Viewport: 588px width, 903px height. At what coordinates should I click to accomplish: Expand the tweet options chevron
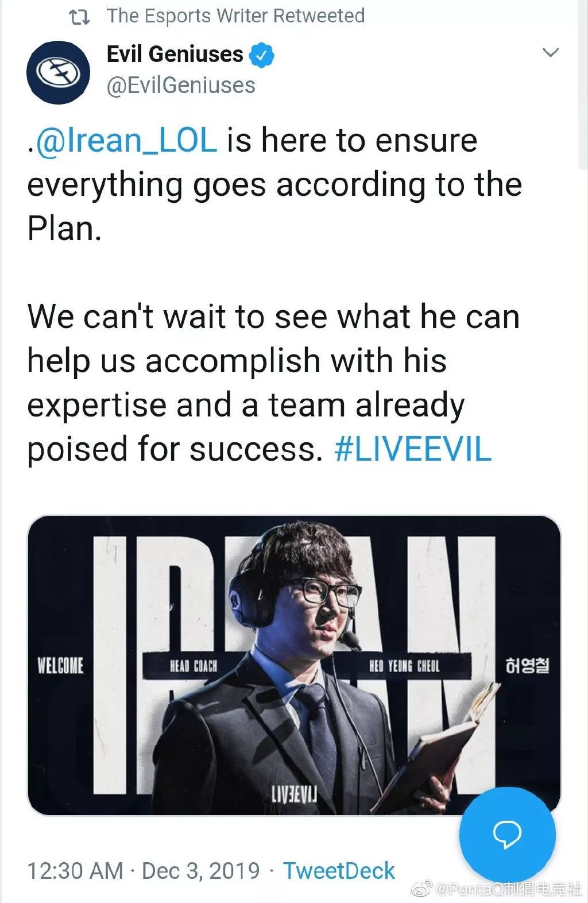click(550, 53)
